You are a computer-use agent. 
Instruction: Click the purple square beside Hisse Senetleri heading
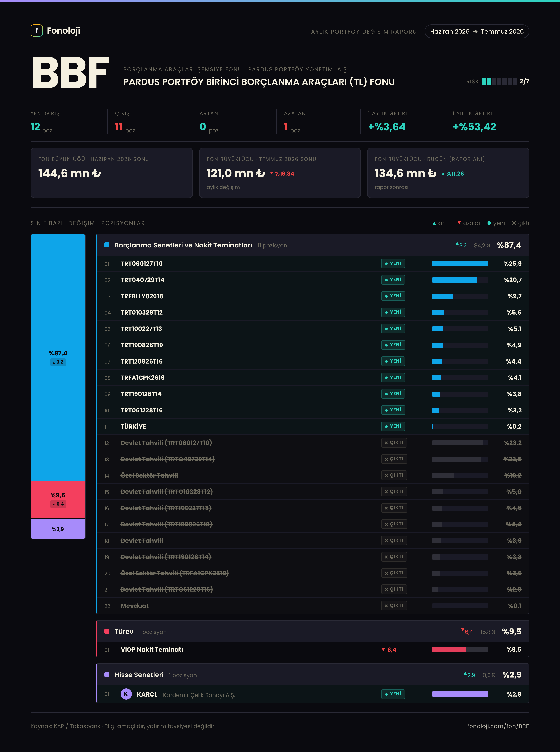(107, 675)
